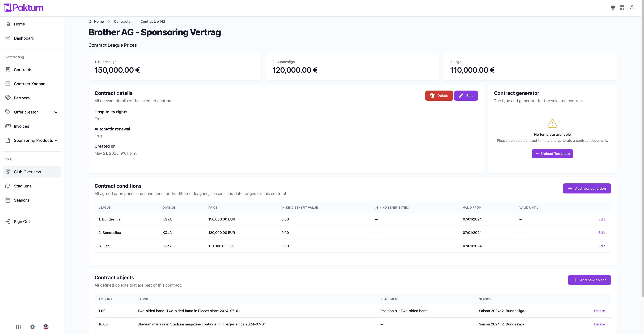Open Seasons page

(32, 200)
